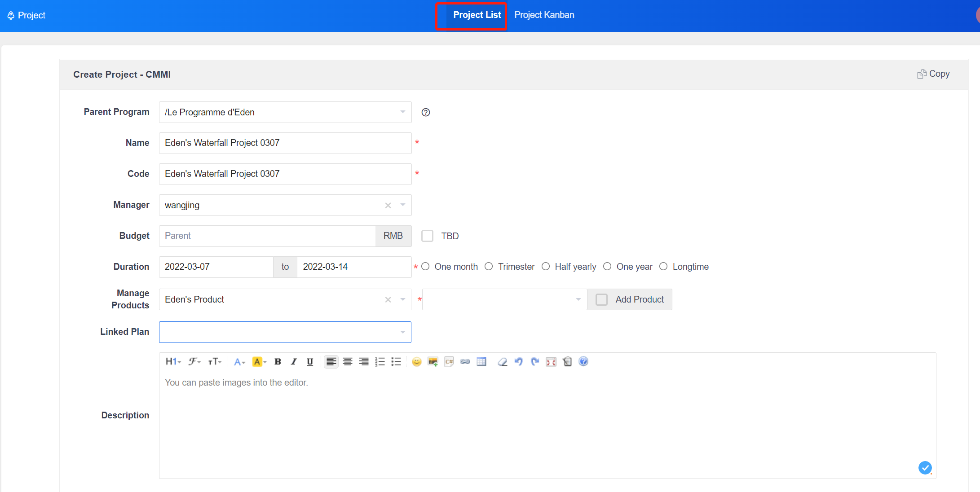
Task: Click the undo arrow in editor toolbar
Action: 518,362
